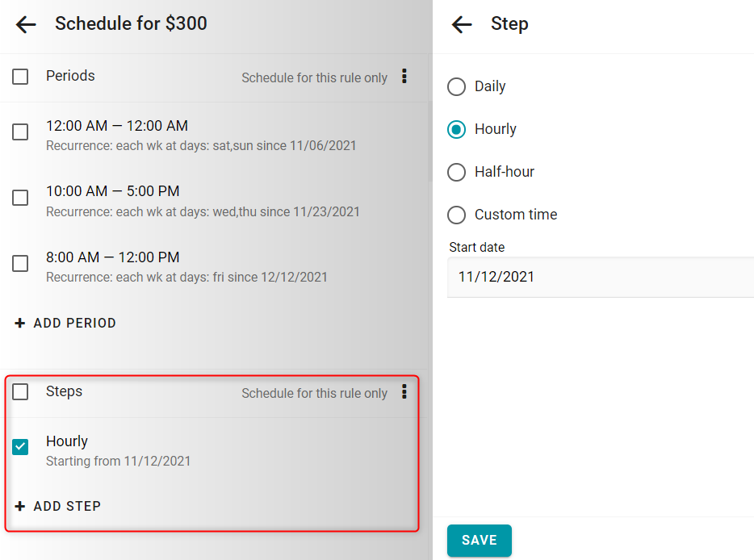Choose Half-hour step option
Screen dimensions: 754x560
coord(456,172)
